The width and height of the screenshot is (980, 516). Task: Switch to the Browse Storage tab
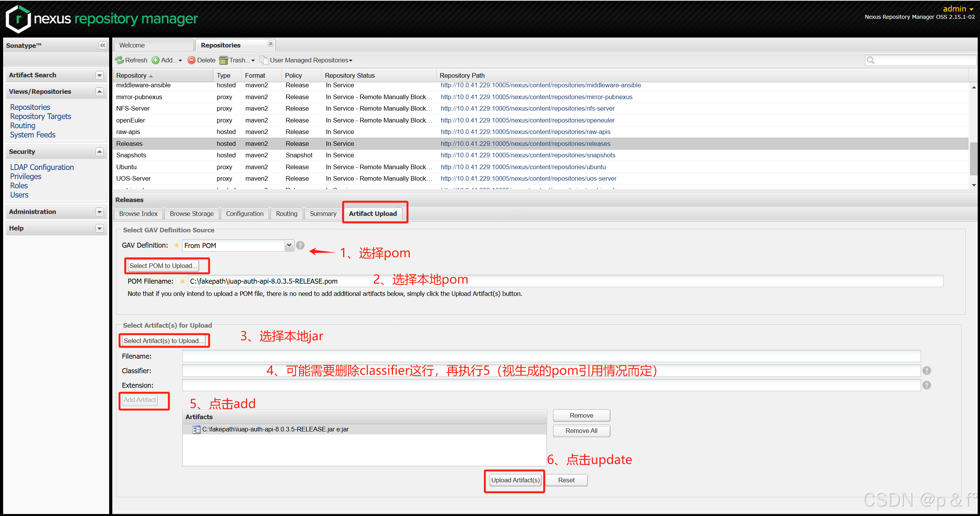[x=191, y=214]
